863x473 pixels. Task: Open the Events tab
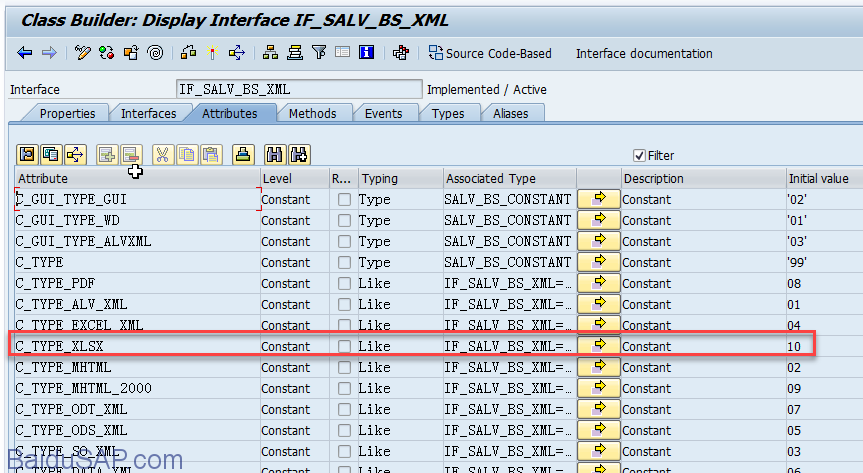click(384, 113)
